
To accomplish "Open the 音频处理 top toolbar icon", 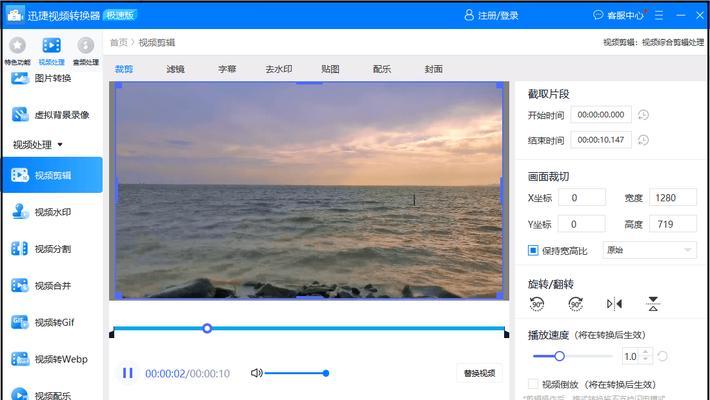I will (x=86, y=50).
